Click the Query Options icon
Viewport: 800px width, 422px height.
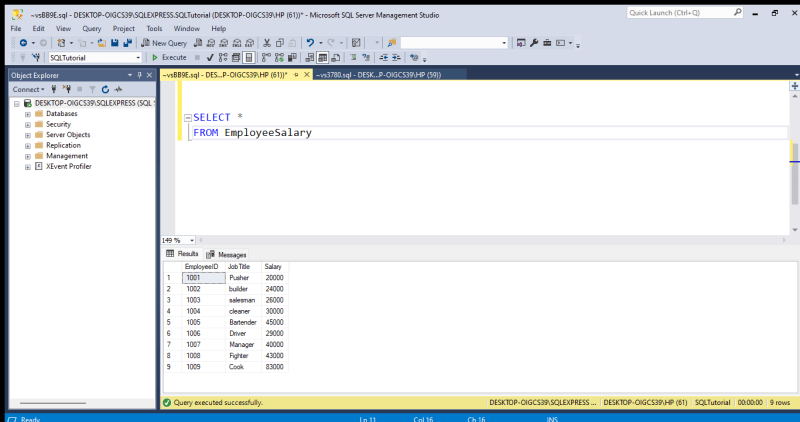point(236,58)
